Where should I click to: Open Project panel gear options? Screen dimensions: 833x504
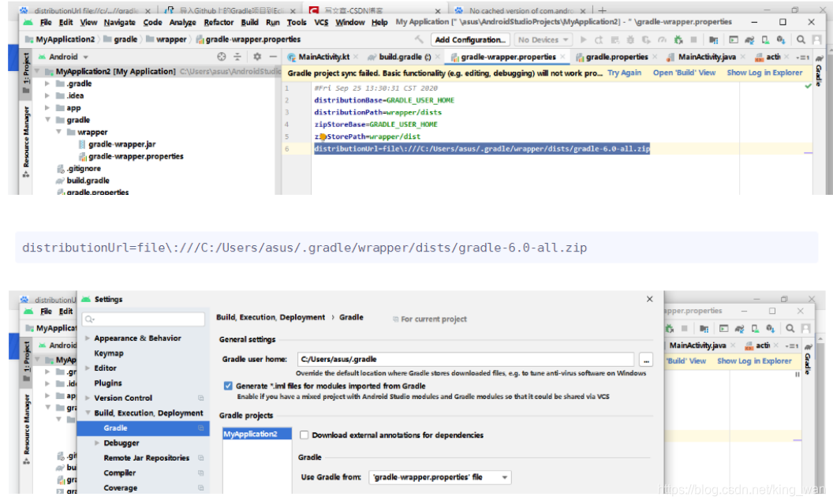click(x=257, y=57)
